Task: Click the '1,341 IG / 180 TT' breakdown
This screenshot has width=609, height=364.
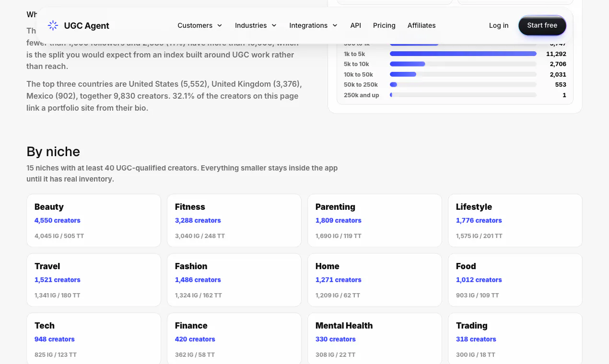Action: 57,296
